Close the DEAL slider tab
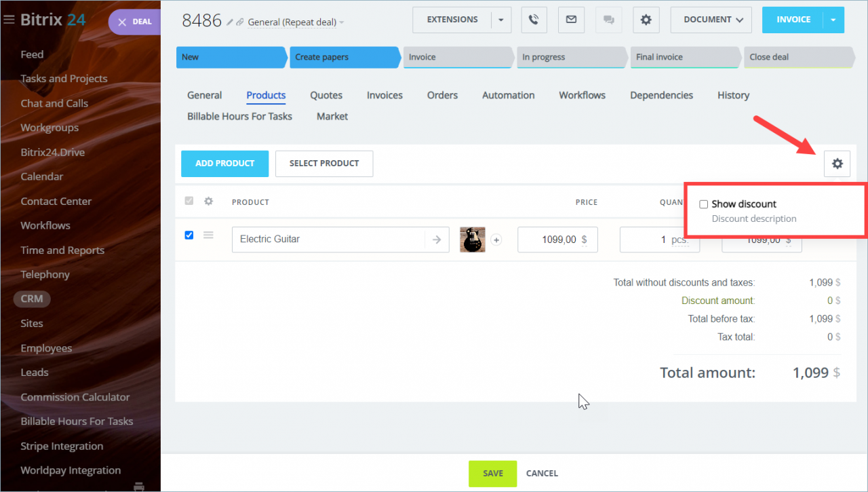The width and height of the screenshot is (868, 492). tap(122, 22)
